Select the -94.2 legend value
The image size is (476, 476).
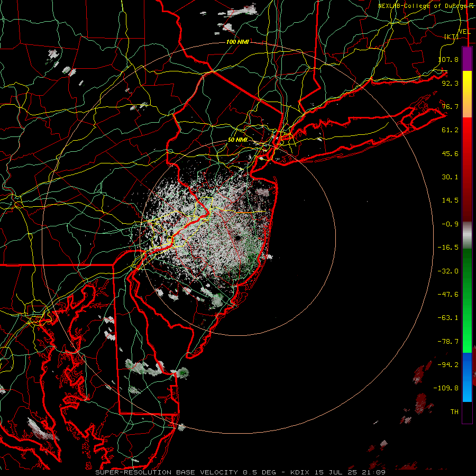448,364
